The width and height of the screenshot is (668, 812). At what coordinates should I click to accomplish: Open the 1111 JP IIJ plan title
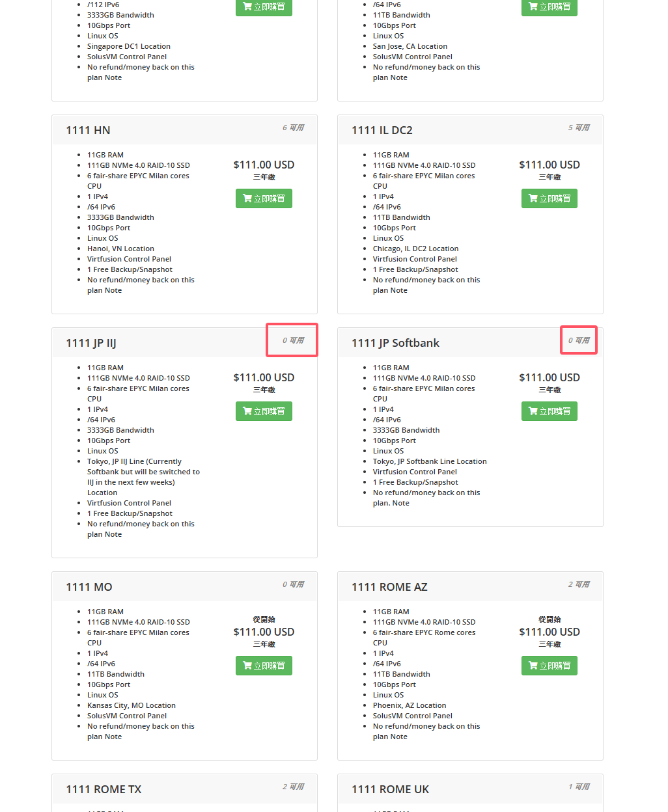[91, 343]
